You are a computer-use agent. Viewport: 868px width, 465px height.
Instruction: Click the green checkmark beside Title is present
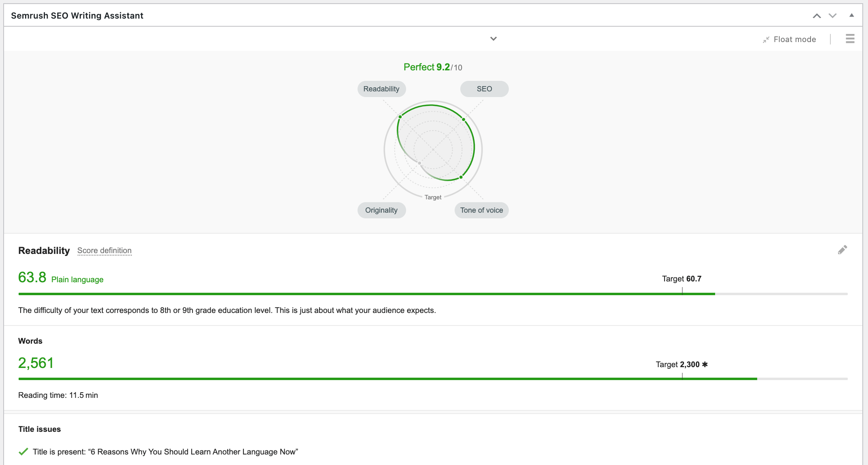click(23, 452)
